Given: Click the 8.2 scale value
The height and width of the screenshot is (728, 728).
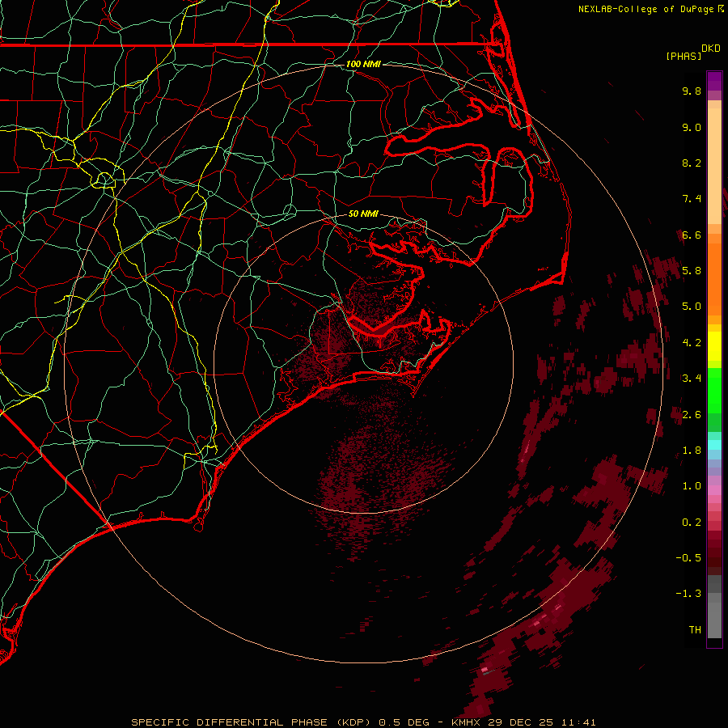Looking at the screenshot, I should 692,163.
